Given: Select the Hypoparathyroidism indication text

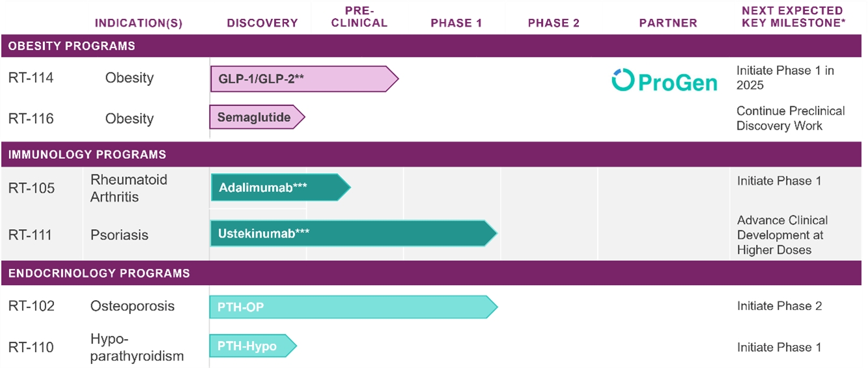Looking at the screenshot, I should click(x=137, y=348).
